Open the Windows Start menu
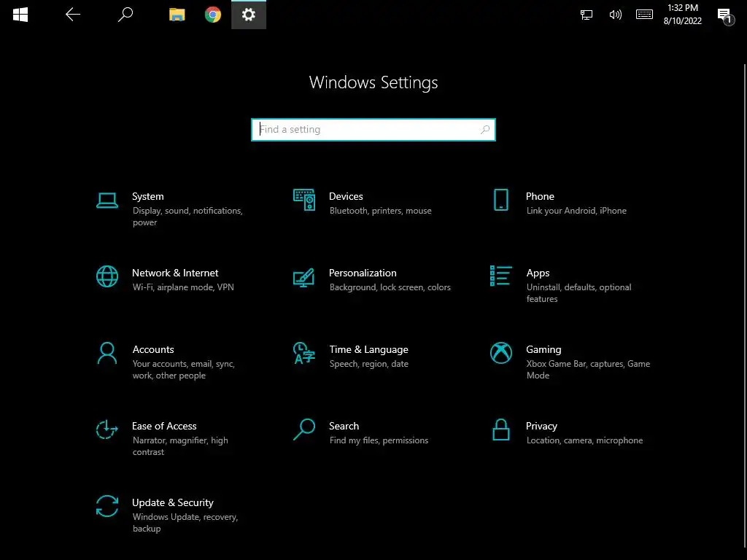The height and width of the screenshot is (560, 747). 20,15
